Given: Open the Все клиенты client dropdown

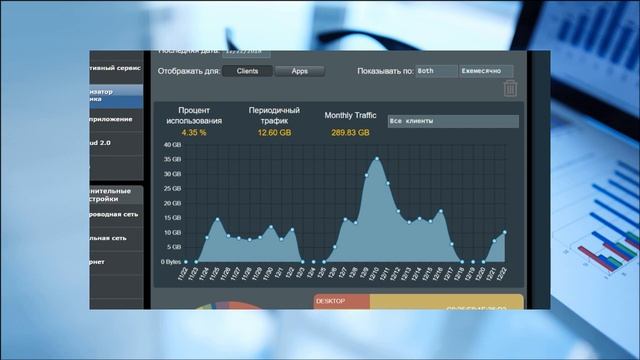Looking at the screenshot, I should pos(453,121).
